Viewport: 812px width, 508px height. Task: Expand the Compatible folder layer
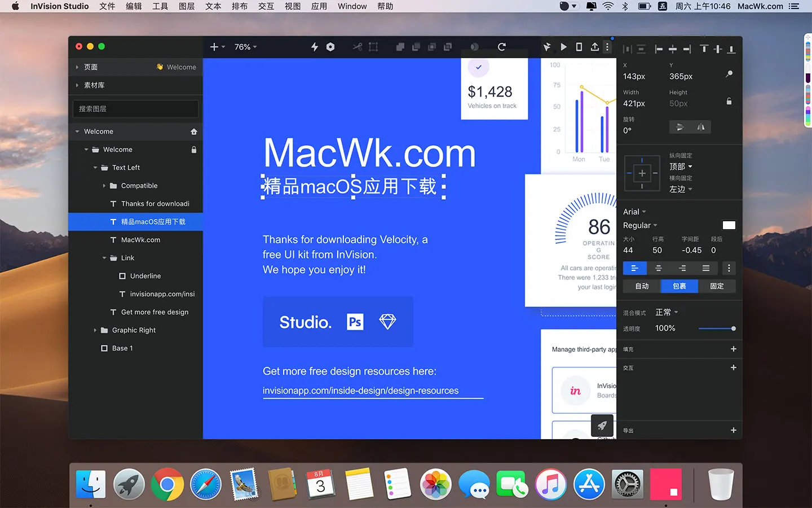[104, 186]
